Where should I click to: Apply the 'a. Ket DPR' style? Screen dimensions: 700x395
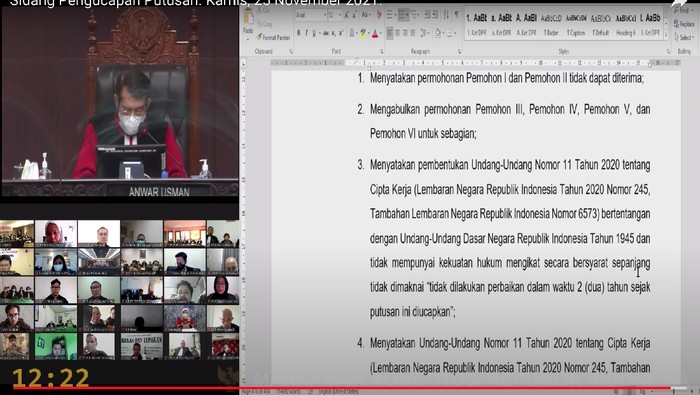501,24
